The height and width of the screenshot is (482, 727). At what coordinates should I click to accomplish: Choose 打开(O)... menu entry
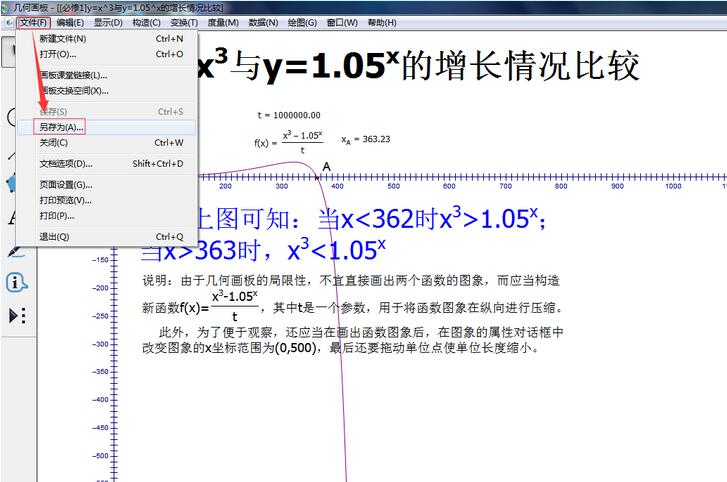[x=107, y=54]
